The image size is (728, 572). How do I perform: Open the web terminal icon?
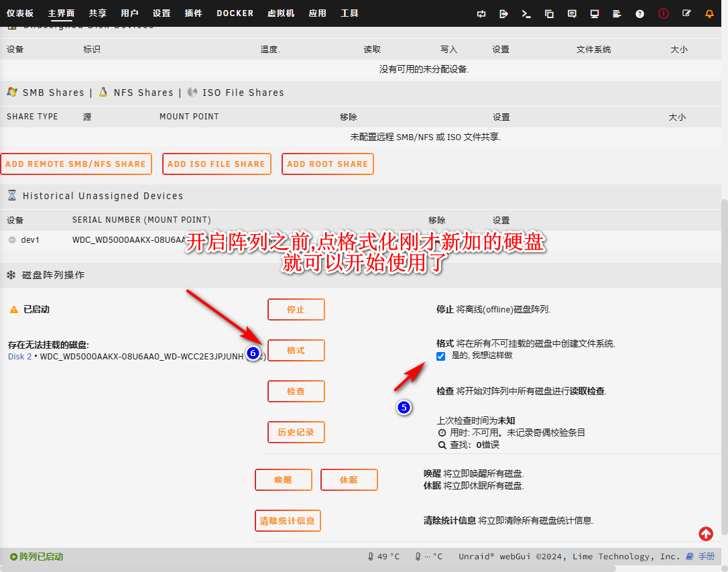coord(526,13)
